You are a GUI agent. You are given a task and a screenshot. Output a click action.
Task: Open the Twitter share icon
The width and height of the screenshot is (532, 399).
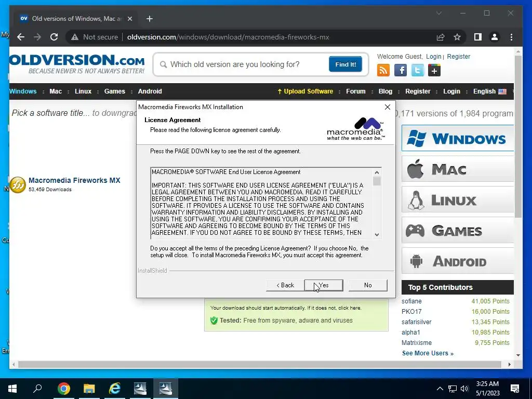417,70
